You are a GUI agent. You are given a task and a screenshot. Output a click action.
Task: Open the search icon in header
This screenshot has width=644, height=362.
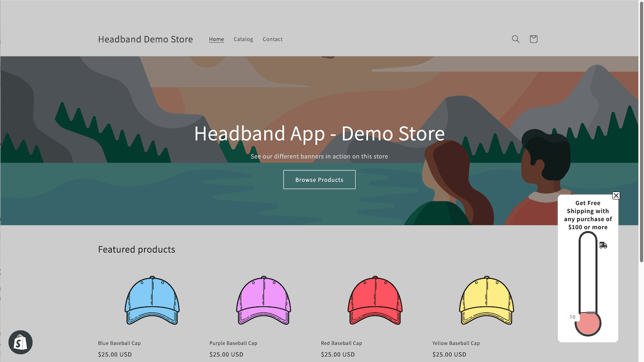(516, 39)
